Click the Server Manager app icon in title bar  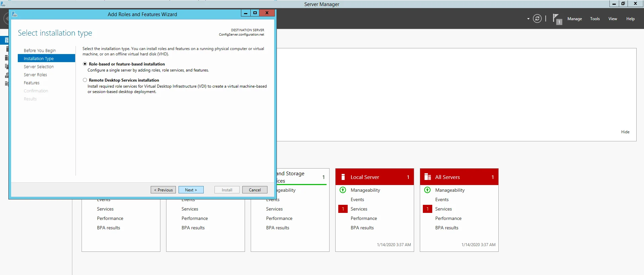[3, 4]
